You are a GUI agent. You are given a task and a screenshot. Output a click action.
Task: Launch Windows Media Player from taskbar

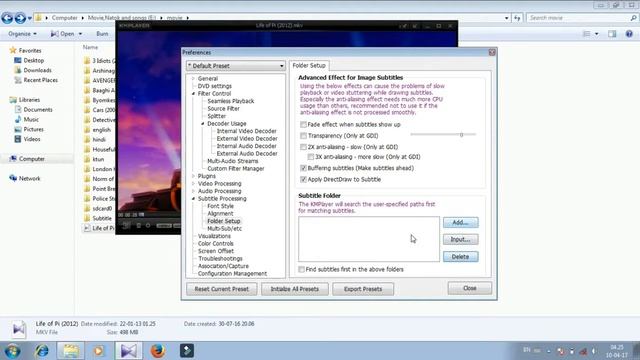click(98, 351)
